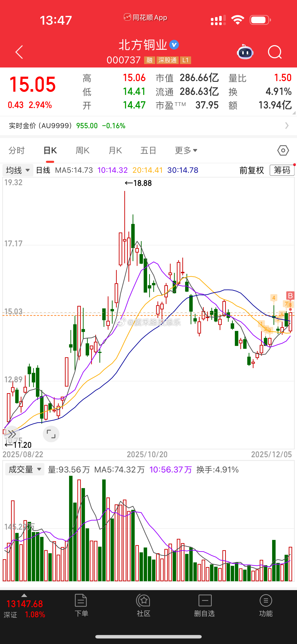Open the 均线 indicator dropdown

[18, 170]
